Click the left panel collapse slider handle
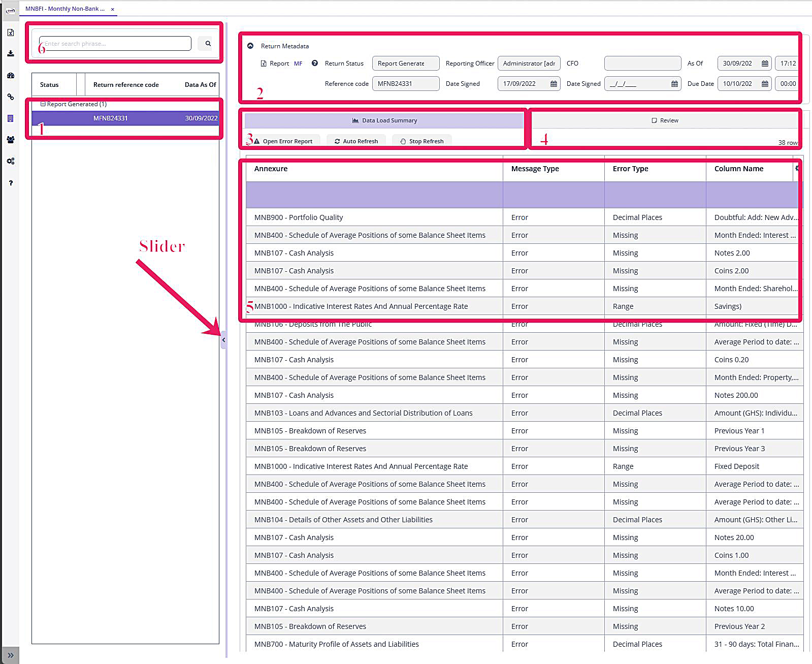Viewport: 812px width, 664px height. click(x=223, y=340)
